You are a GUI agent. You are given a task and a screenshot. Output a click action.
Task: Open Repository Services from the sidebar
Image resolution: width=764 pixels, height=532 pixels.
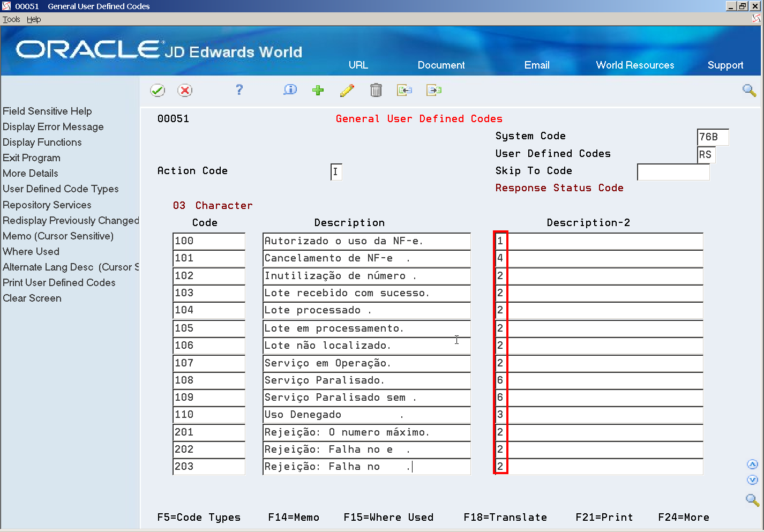pos(47,205)
